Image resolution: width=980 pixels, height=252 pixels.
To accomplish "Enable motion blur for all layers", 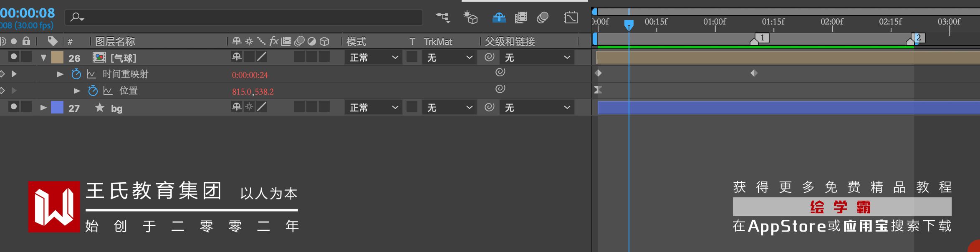I will 543,18.
